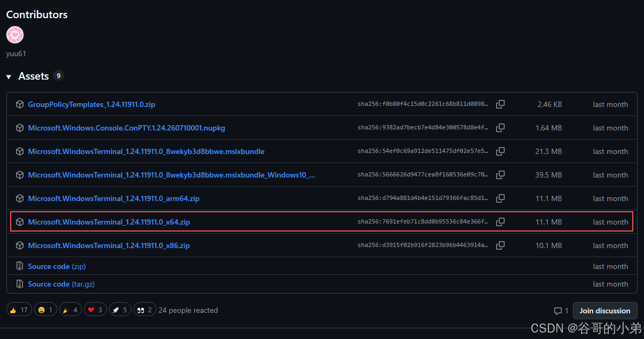This screenshot has width=644, height=339.
Task: Download WindowsTerminal x86.zip
Action: (x=109, y=245)
